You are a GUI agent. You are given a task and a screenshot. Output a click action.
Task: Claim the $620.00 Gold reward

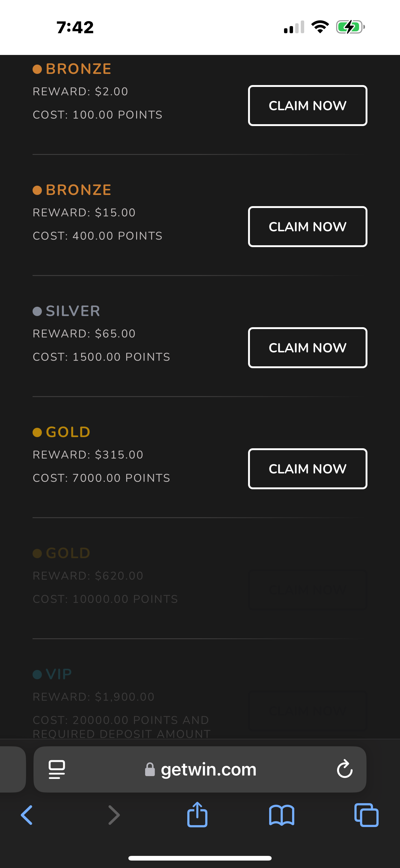307,590
